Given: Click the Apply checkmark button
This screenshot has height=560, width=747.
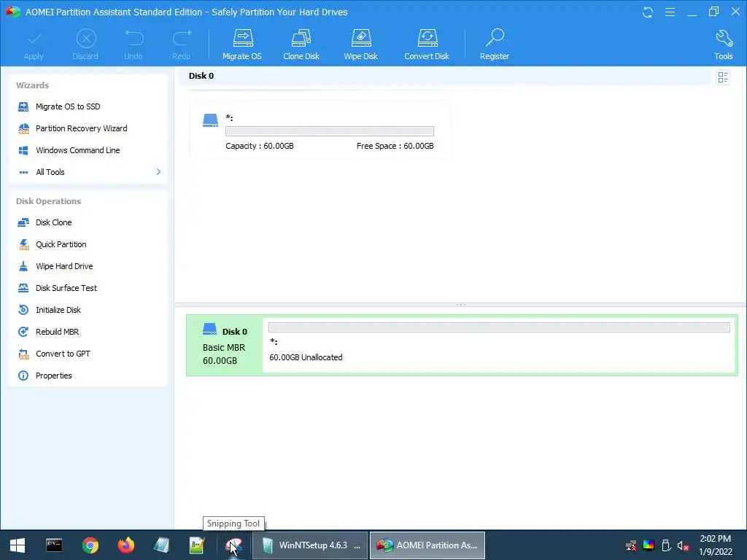Looking at the screenshot, I should 34,44.
